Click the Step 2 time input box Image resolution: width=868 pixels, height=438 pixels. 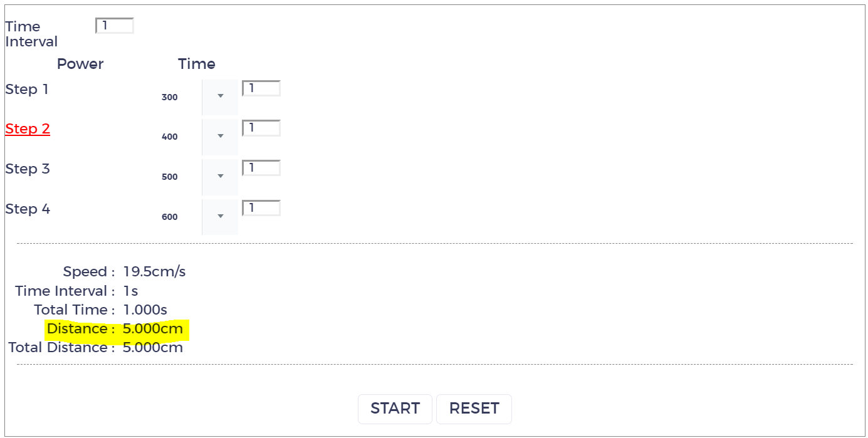[261, 128]
